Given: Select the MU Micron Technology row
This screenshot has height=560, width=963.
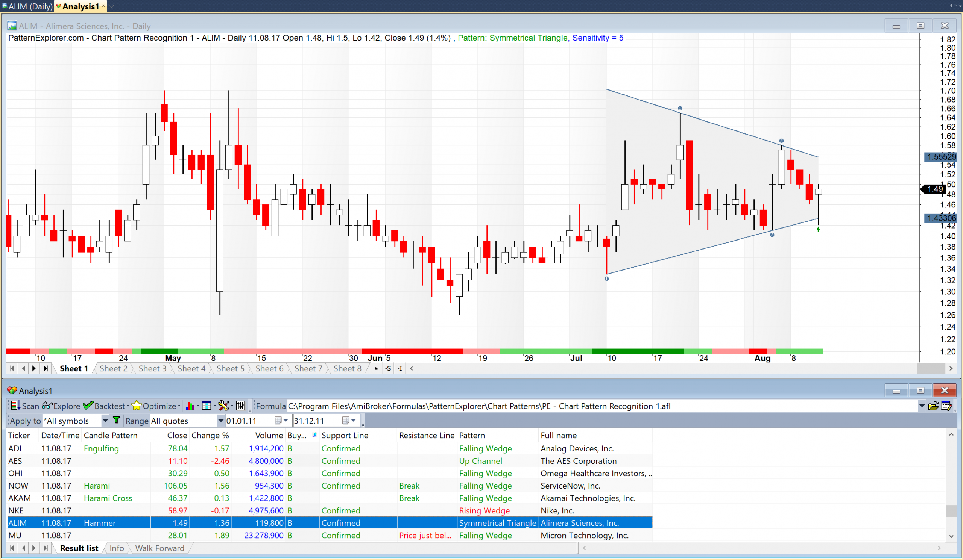Looking at the screenshot, I should pyautogui.click(x=330, y=535).
